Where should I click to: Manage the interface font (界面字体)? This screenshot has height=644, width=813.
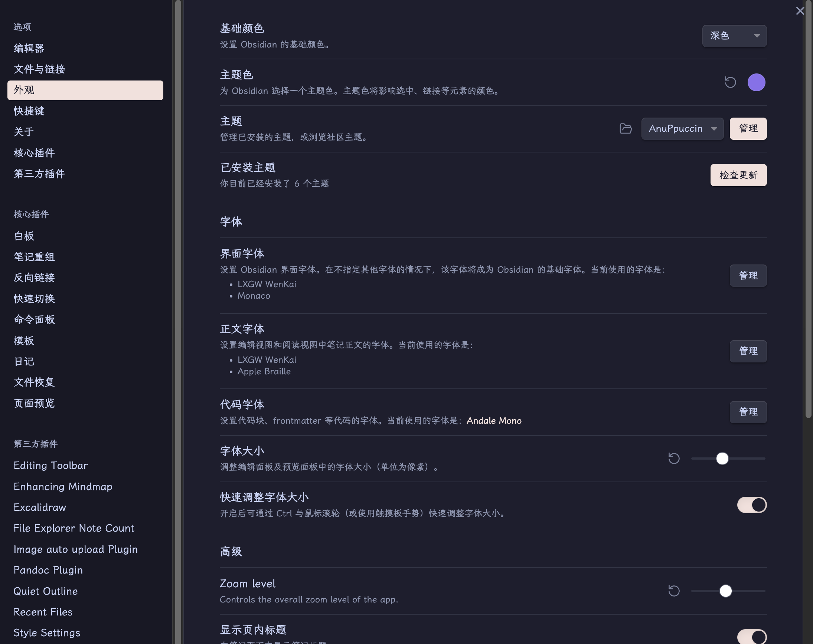click(748, 276)
